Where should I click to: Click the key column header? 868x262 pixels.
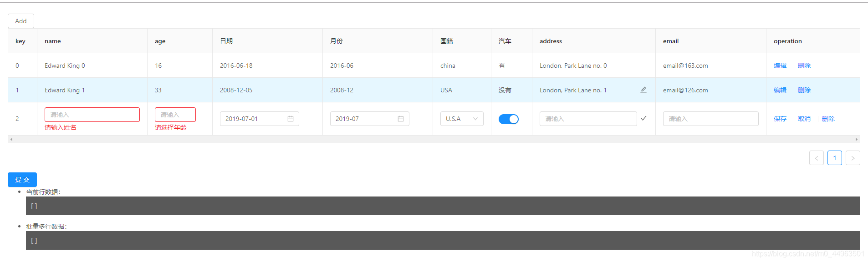pos(22,41)
